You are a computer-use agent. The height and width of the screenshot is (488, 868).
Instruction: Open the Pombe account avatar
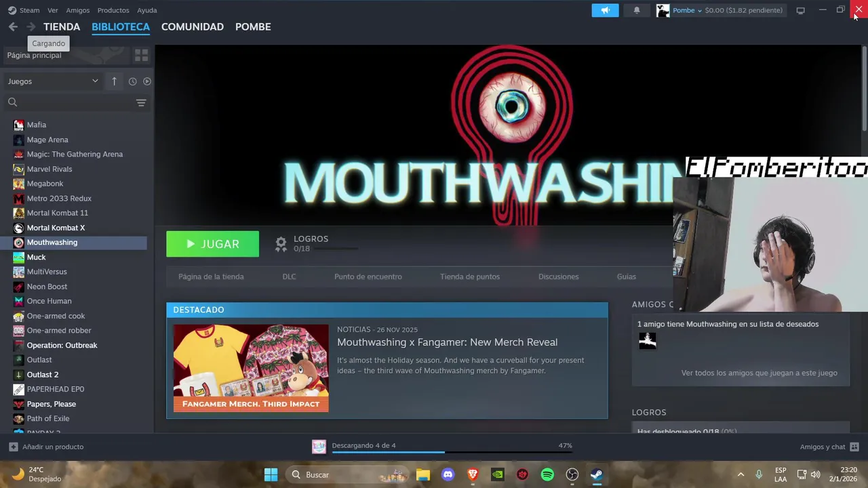(x=663, y=10)
